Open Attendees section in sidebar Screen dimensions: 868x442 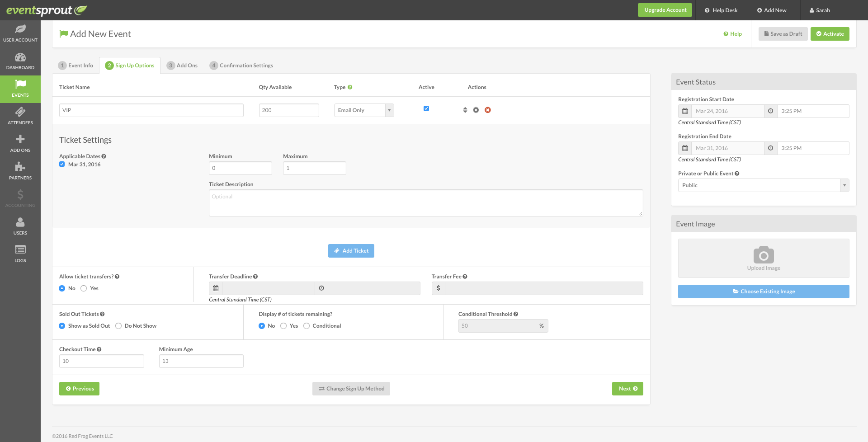point(20,117)
